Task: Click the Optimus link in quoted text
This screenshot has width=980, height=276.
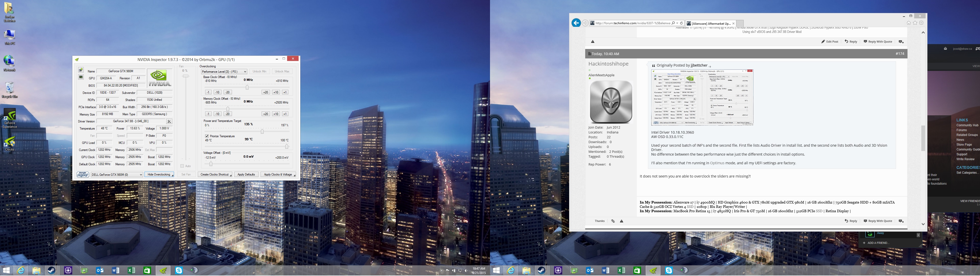Action: (x=717, y=163)
